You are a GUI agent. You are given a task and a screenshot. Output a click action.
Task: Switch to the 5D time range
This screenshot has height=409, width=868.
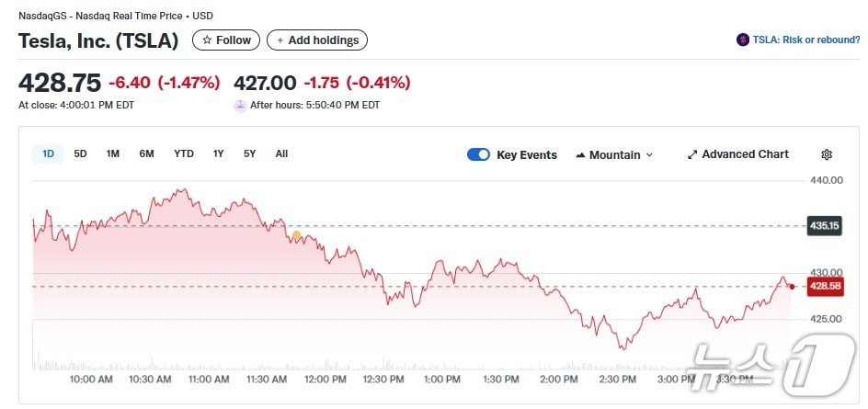point(80,153)
